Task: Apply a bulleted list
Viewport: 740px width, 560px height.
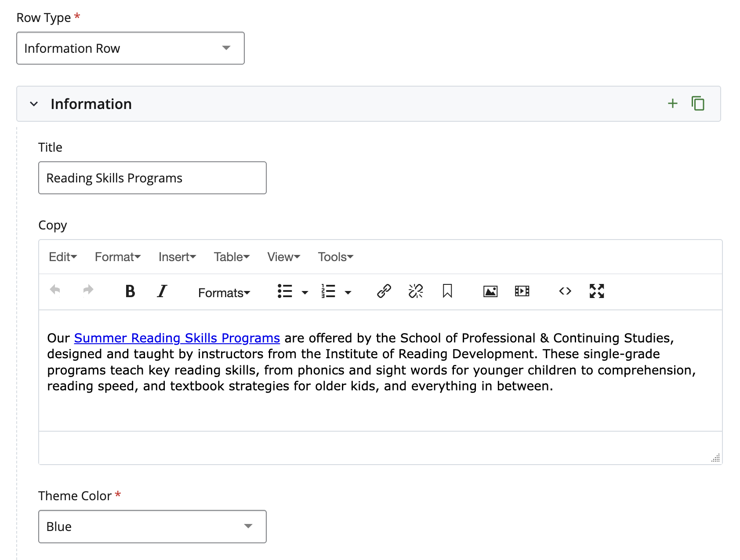Action: pos(285,291)
